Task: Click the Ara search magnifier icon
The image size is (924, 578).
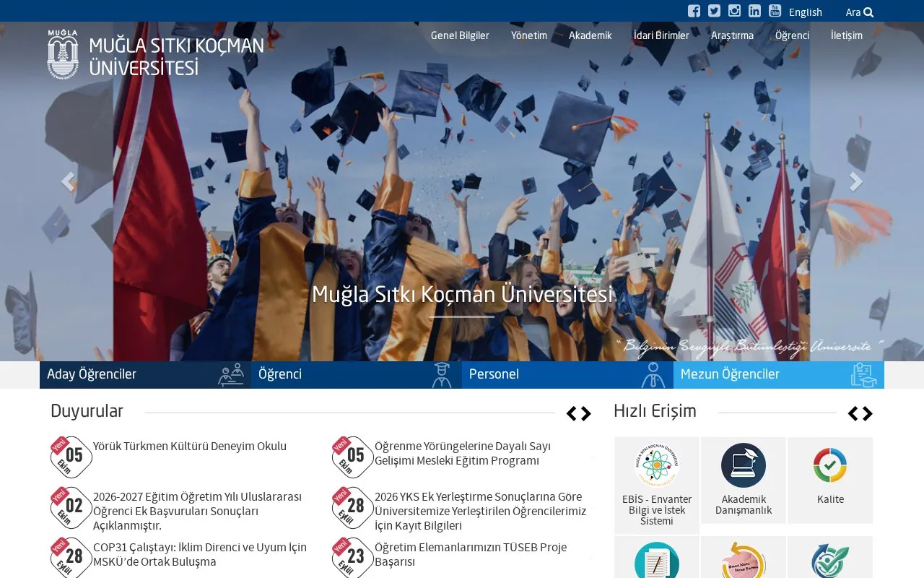Action: [868, 12]
